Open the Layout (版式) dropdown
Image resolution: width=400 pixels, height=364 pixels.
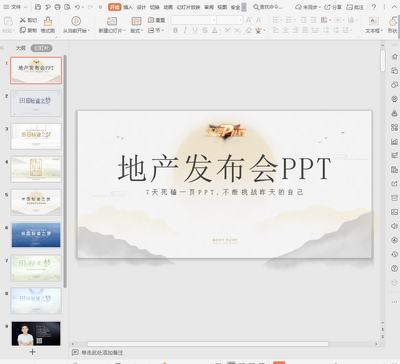(x=137, y=30)
